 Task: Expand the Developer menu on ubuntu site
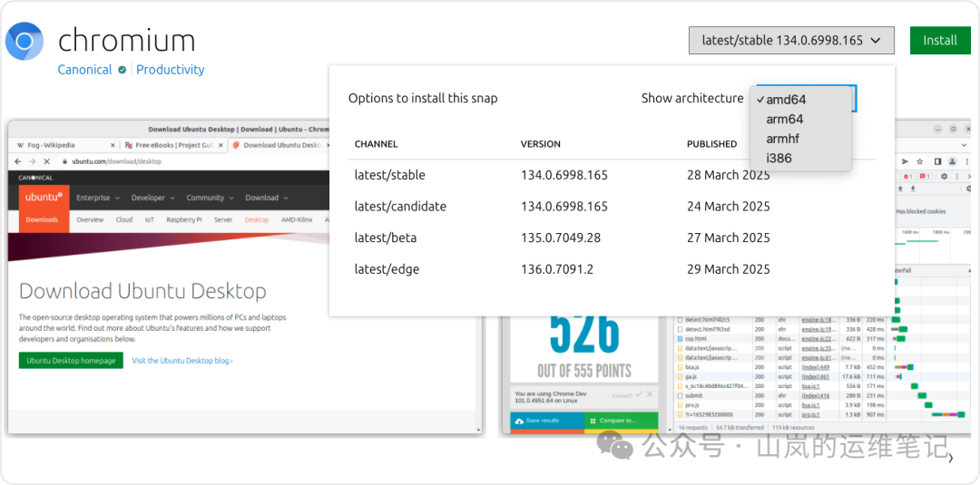(x=152, y=198)
